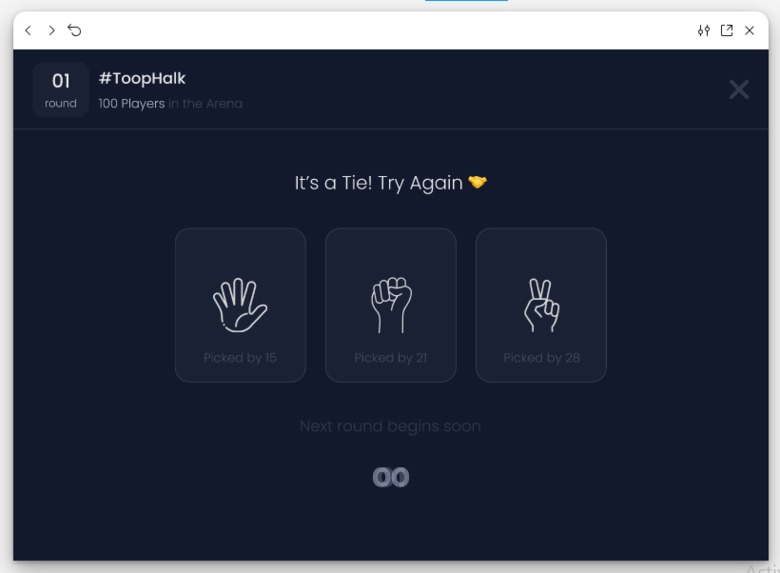
Task: Open the settings sliders icon
Action: click(703, 30)
